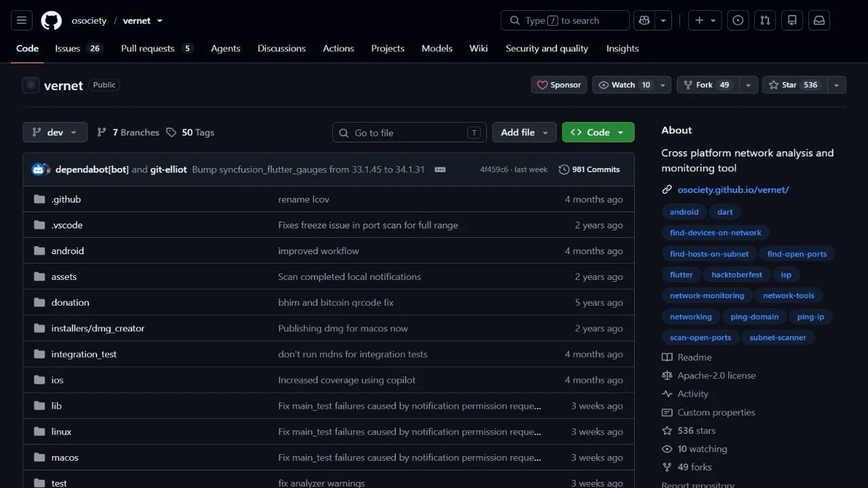The width and height of the screenshot is (868, 488).
Task: Click the ios folder icon
Action: 39,380
